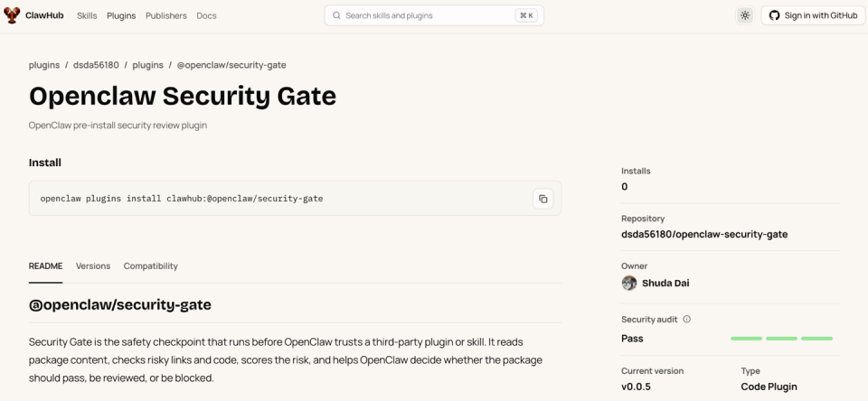Click the Sign in with GitHub button

(813, 15)
